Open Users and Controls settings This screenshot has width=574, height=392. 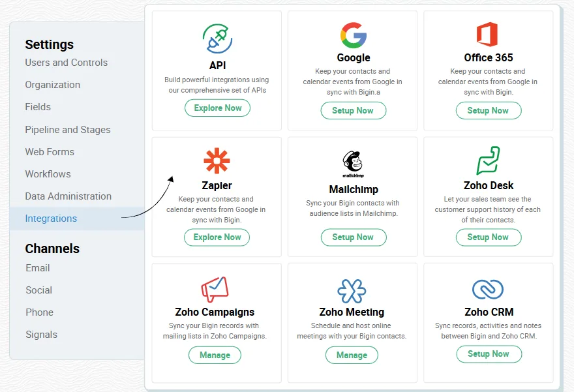(67, 63)
